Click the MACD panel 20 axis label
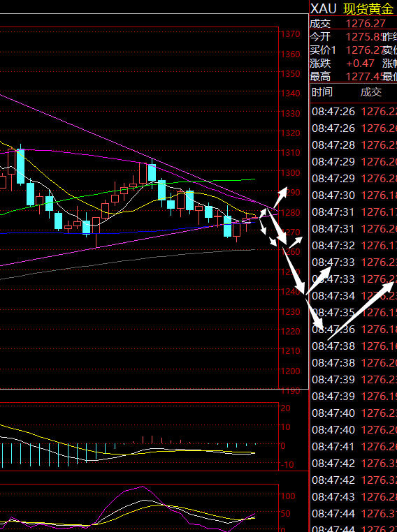Screen dimensions: 397x532 coord(286,408)
